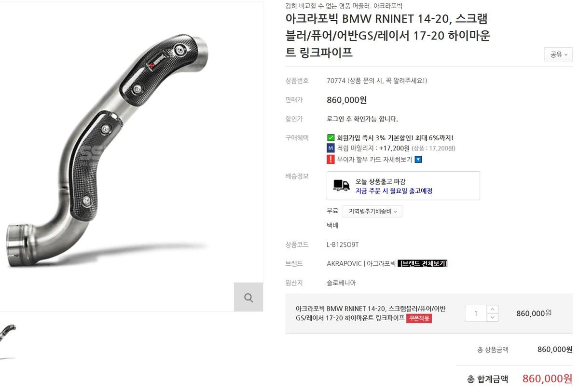Click the 쿠폰적용 coupon badge
This screenshot has height=392, width=579.
coord(419,318)
